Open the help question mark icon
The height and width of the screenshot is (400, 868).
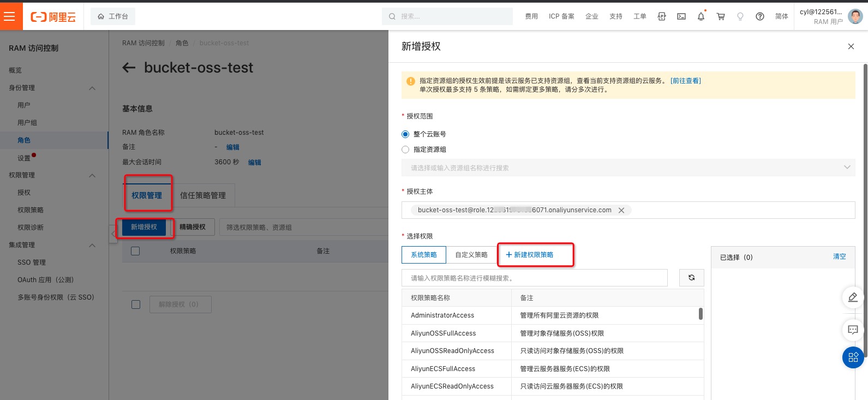[760, 16]
